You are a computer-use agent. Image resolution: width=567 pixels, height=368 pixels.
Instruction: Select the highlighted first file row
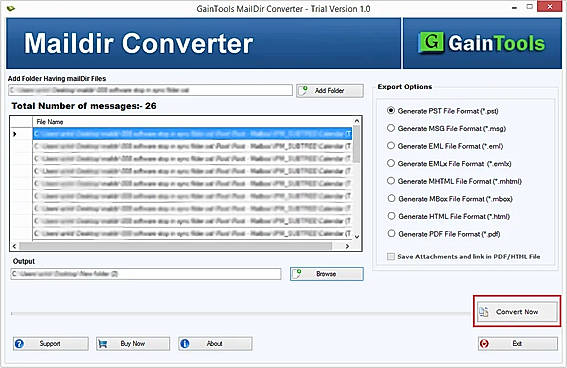[192, 134]
